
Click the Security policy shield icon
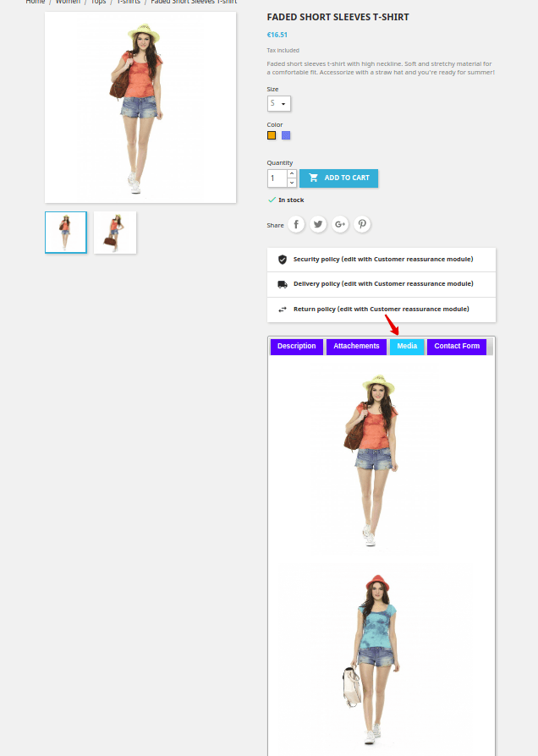283,260
